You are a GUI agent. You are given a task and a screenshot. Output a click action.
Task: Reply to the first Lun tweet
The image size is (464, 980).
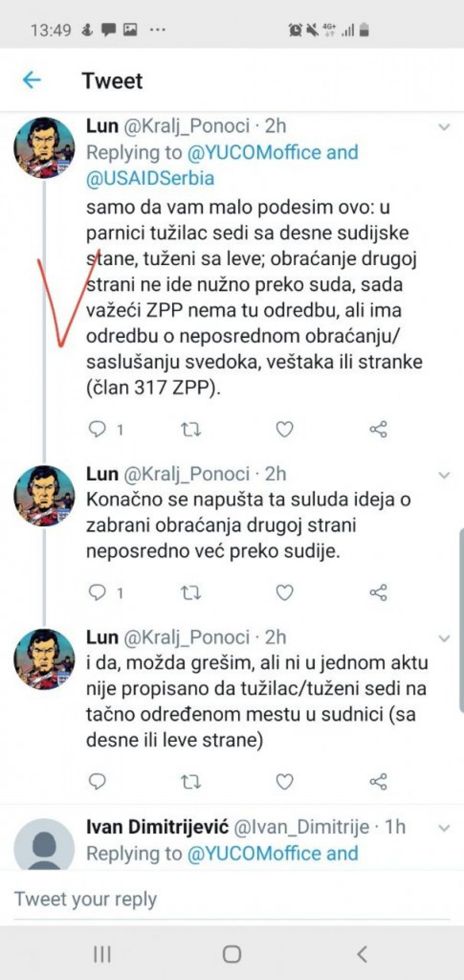(x=97, y=429)
